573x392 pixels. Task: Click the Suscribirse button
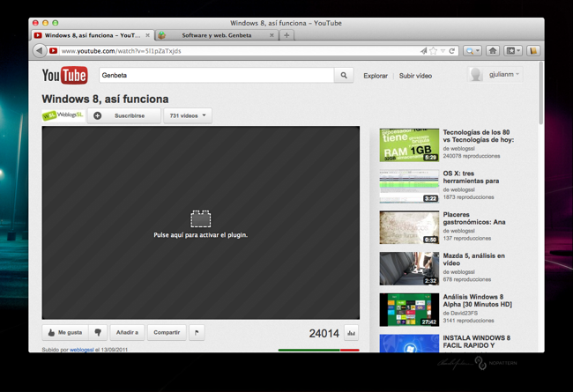(x=124, y=115)
